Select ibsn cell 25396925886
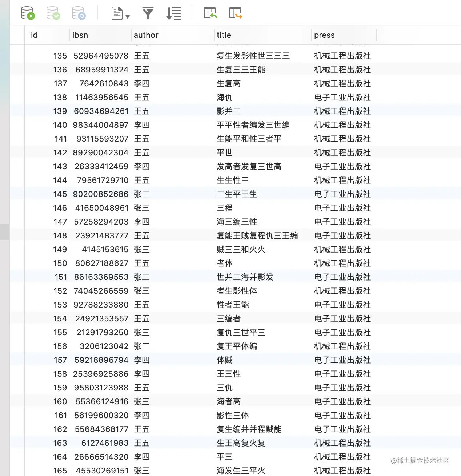 coord(101,374)
